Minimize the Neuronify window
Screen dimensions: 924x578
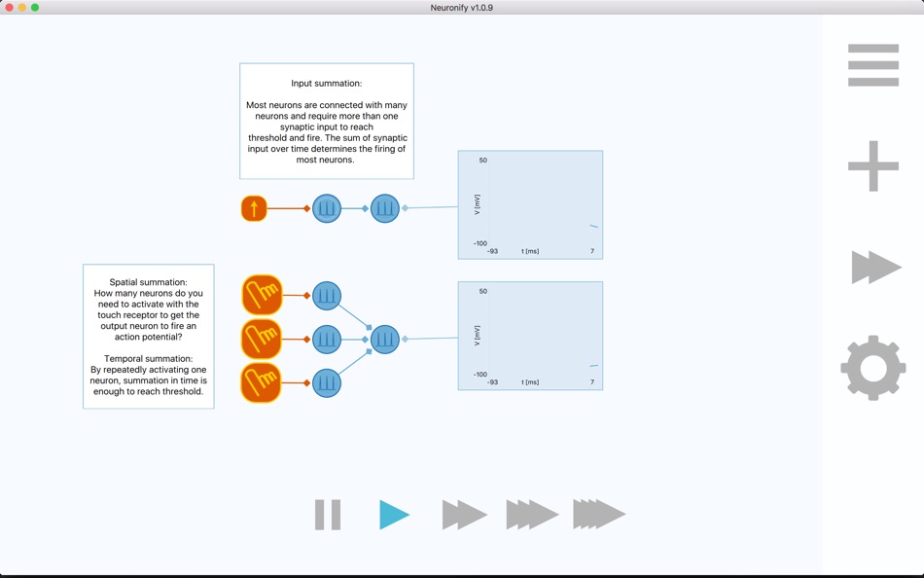pyautogui.click(x=21, y=7)
